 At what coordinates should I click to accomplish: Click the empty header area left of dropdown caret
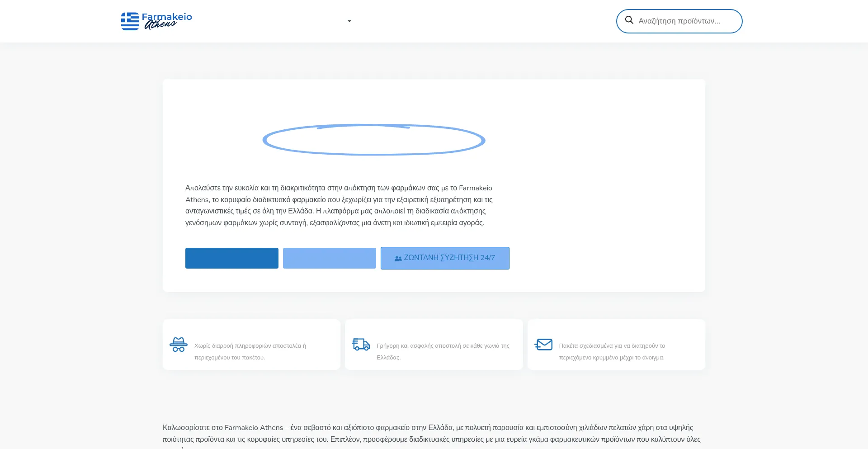271,21
